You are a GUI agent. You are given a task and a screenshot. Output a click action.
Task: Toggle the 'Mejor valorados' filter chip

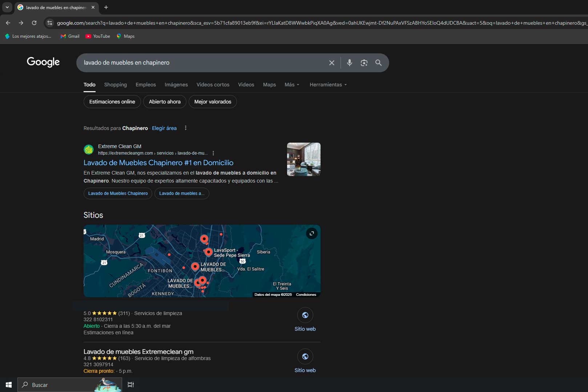tap(213, 102)
